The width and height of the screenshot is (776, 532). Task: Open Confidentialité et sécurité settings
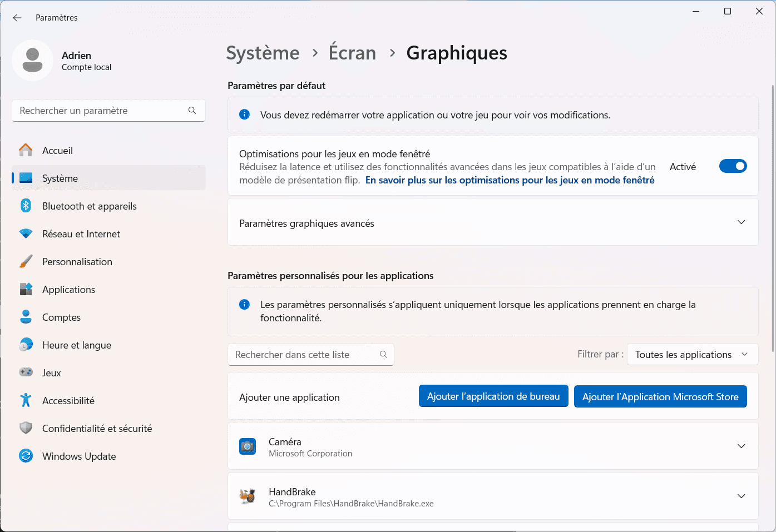108,428
